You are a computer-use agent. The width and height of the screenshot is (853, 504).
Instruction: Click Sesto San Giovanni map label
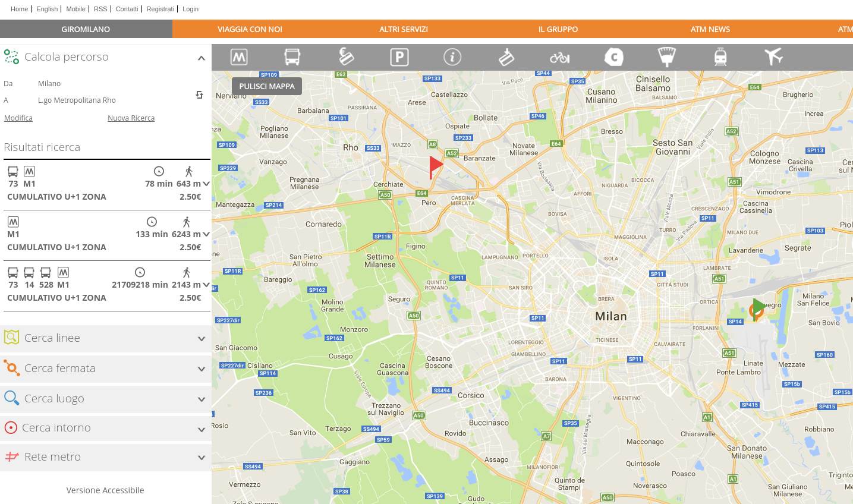click(673, 147)
